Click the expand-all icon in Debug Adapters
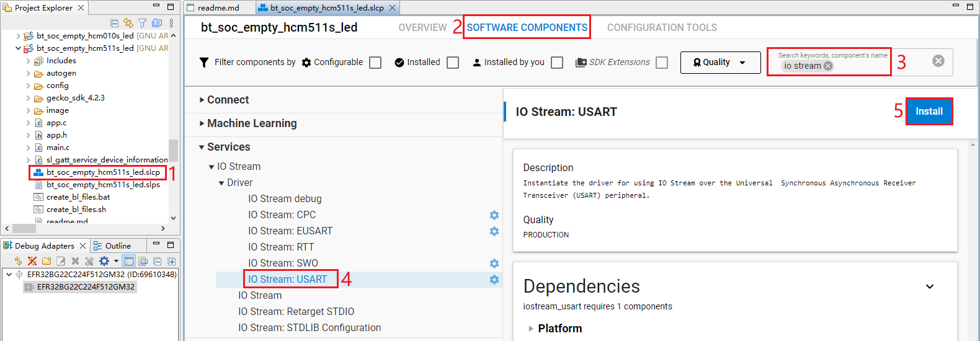 (172, 261)
